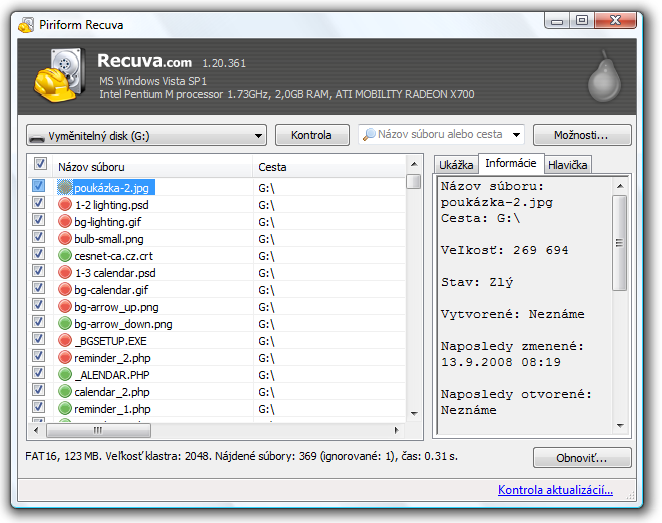Select the file calendar_2.php
This screenshot has width=662, height=523.
tap(112, 392)
